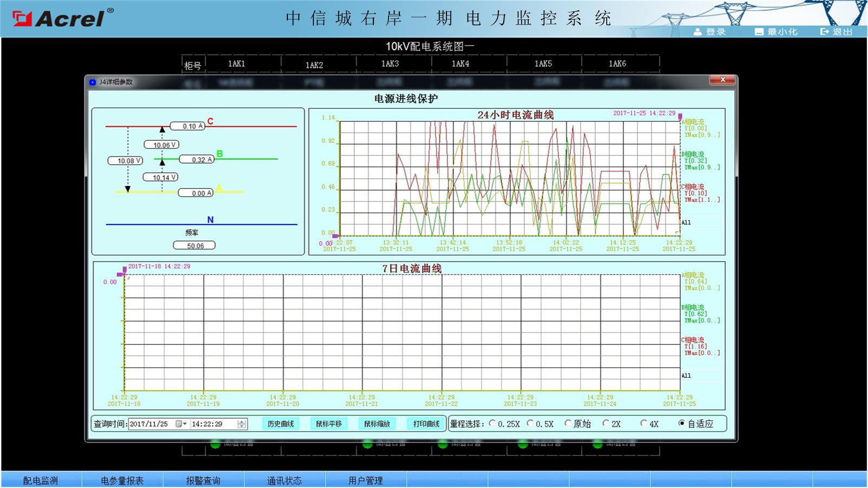Open the 电参量报表 tab

(x=122, y=480)
